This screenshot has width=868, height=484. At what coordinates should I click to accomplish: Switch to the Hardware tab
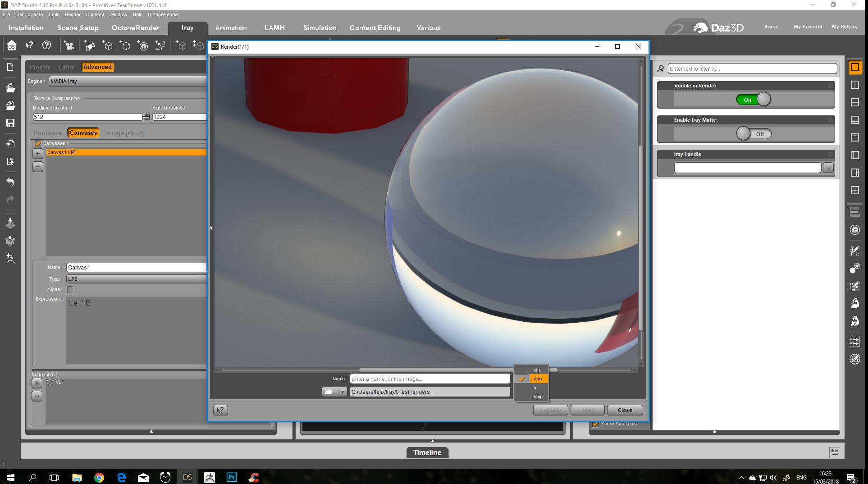pyautogui.click(x=47, y=133)
